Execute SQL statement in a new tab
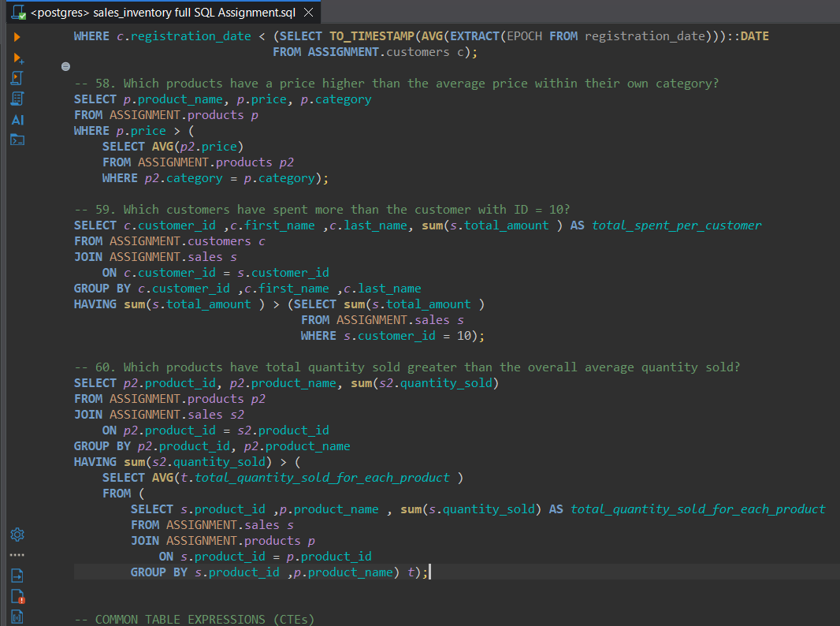 tap(17, 58)
